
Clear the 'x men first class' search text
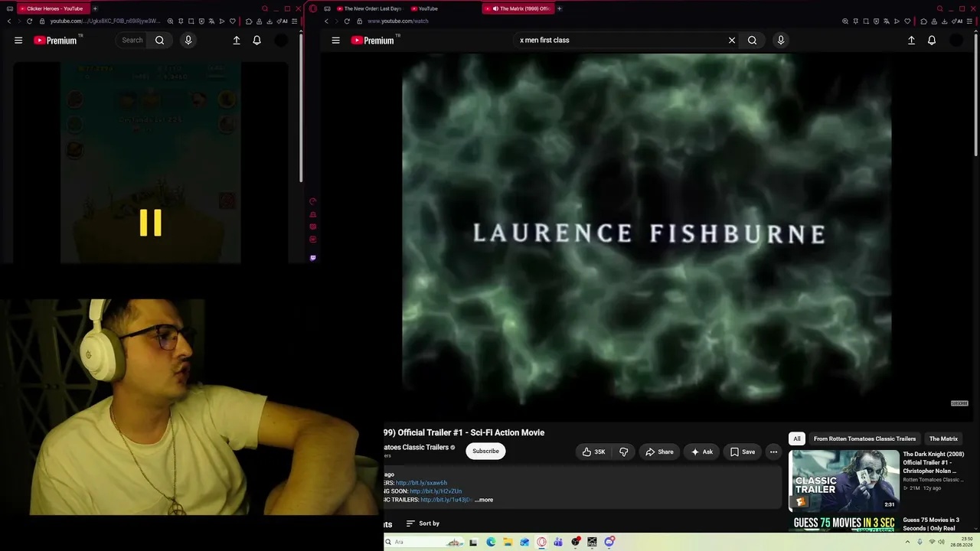(x=732, y=41)
